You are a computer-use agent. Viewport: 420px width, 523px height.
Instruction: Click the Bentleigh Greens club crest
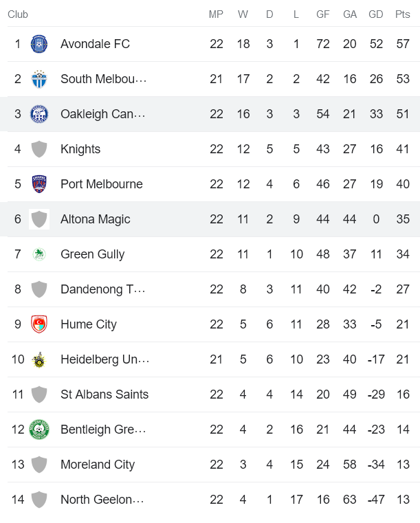39,430
